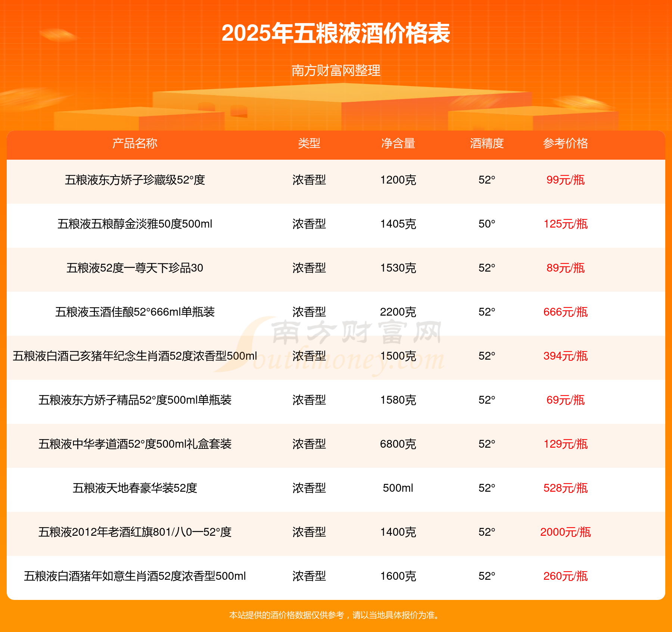672x632 pixels.
Task: Click the 酒精度 cell in the 己亥猪年纪念生肖酒 row
Action: pyautogui.click(x=487, y=356)
